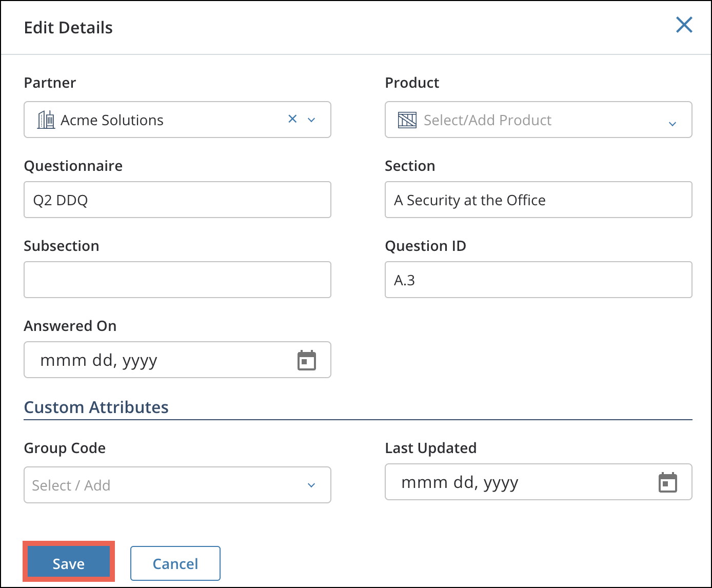Focus the Section text field

(x=538, y=200)
